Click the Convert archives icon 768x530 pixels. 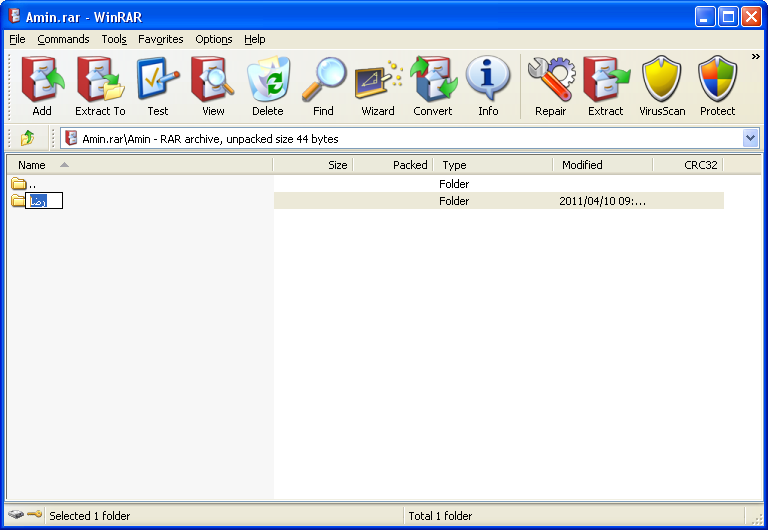tap(433, 85)
